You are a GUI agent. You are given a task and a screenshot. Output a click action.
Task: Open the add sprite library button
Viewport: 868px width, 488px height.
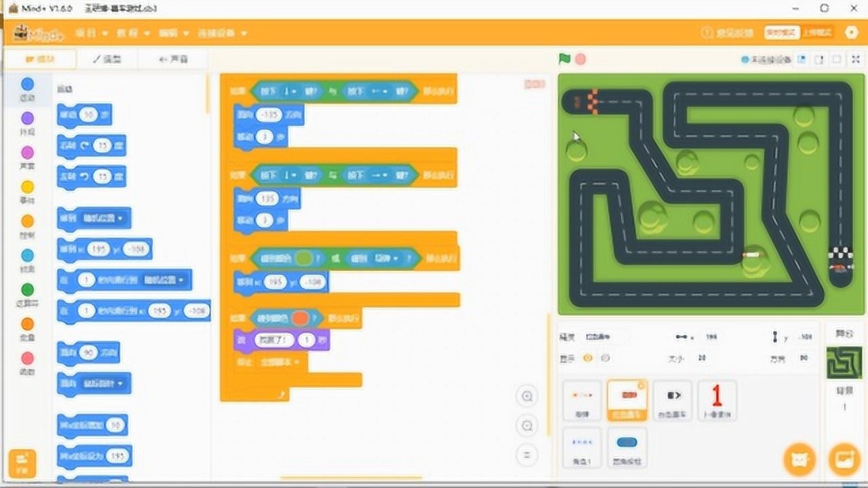pyautogui.click(x=799, y=460)
